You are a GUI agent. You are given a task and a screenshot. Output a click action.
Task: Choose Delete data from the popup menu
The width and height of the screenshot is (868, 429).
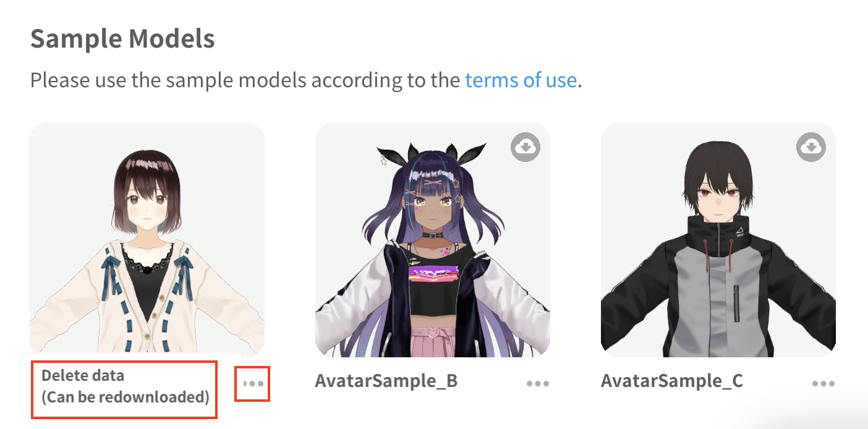point(124,386)
